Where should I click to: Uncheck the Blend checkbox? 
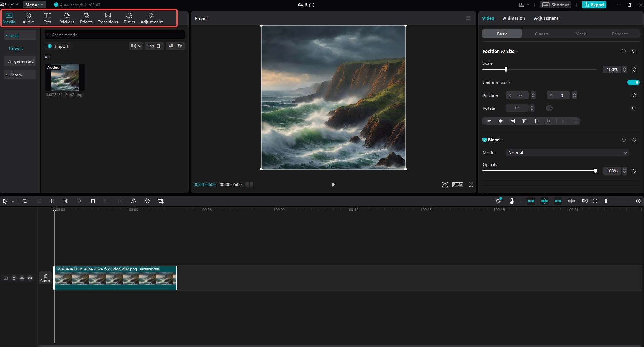(485, 140)
